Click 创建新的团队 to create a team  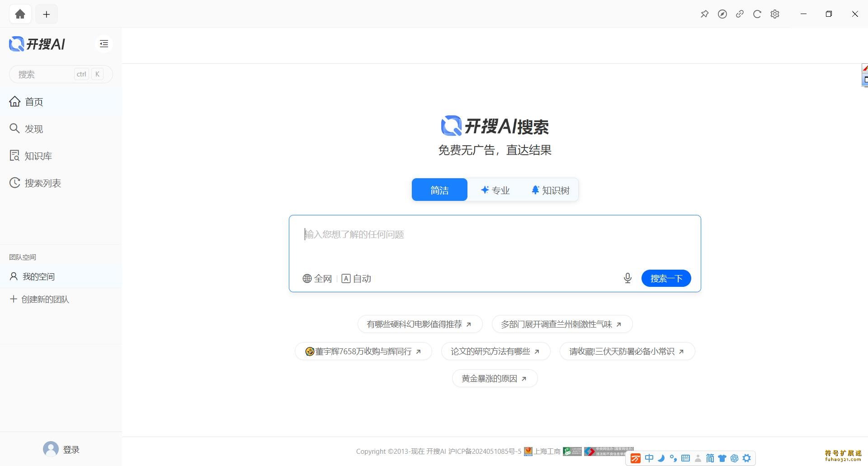pos(39,299)
